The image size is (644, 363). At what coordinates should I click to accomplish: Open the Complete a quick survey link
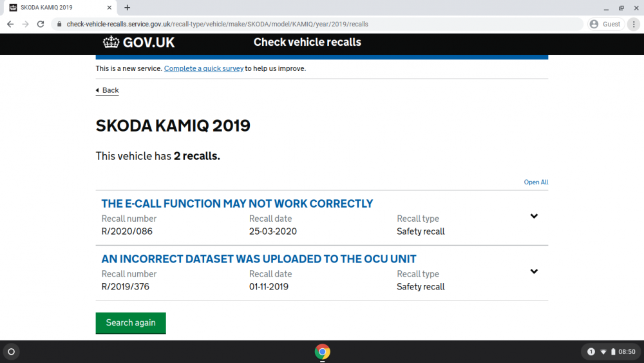[204, 68]
